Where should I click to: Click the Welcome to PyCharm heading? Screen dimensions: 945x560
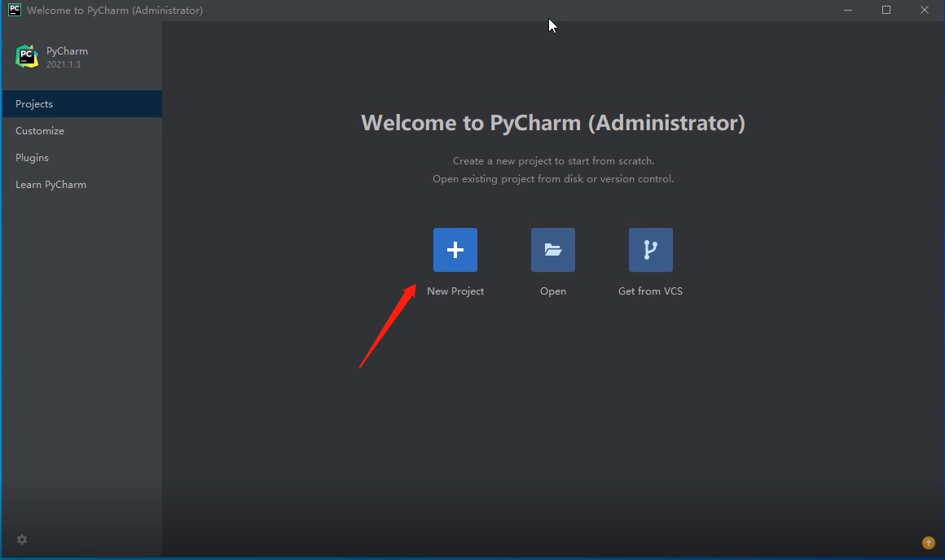point(552,123)
